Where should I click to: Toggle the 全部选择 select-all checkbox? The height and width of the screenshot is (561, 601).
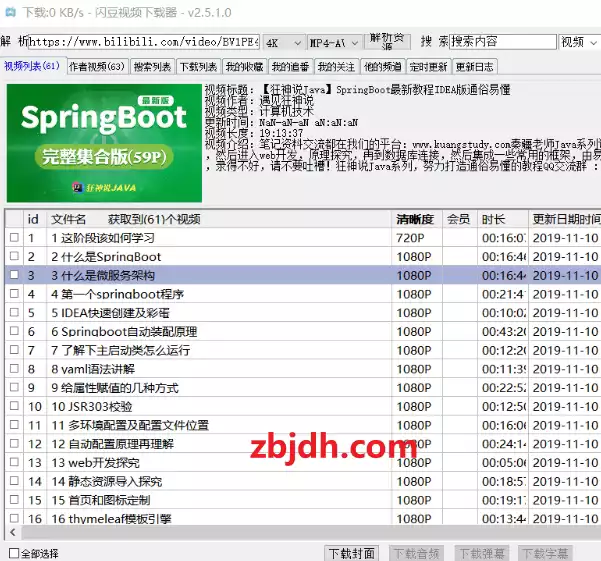click(14, 553)
